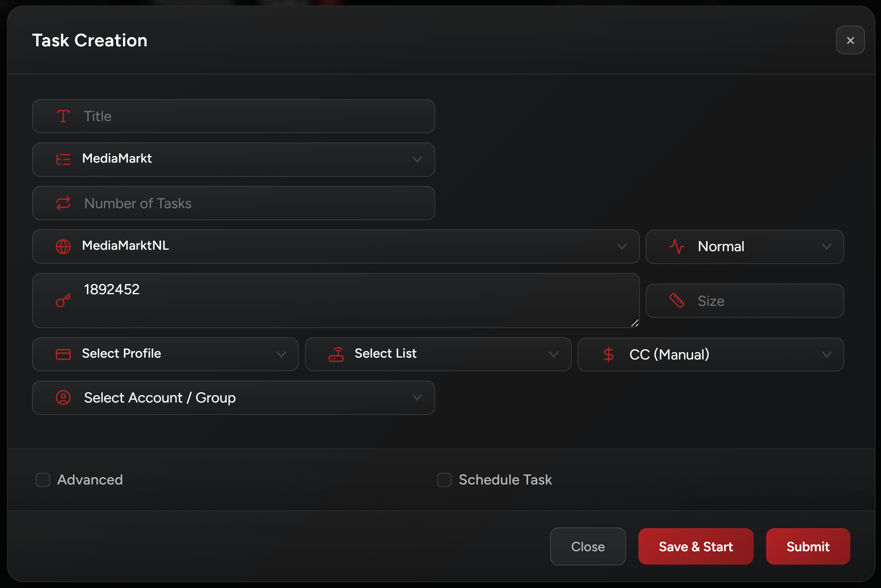Click the globe icon beside MediaMarktNL
Image resolution: width=881 pixels, height=588 pixels.
pos(63,246)
